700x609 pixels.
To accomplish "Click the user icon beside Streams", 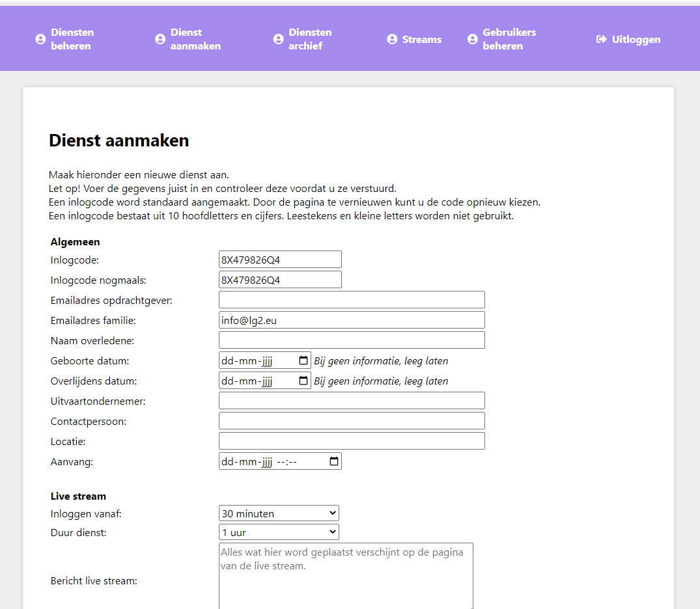I will tap(392, 40).
